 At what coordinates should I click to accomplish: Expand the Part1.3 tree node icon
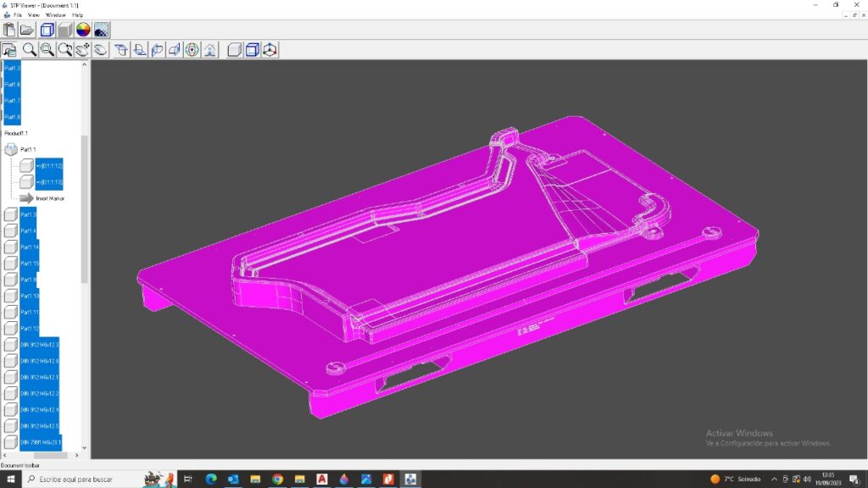11,214
